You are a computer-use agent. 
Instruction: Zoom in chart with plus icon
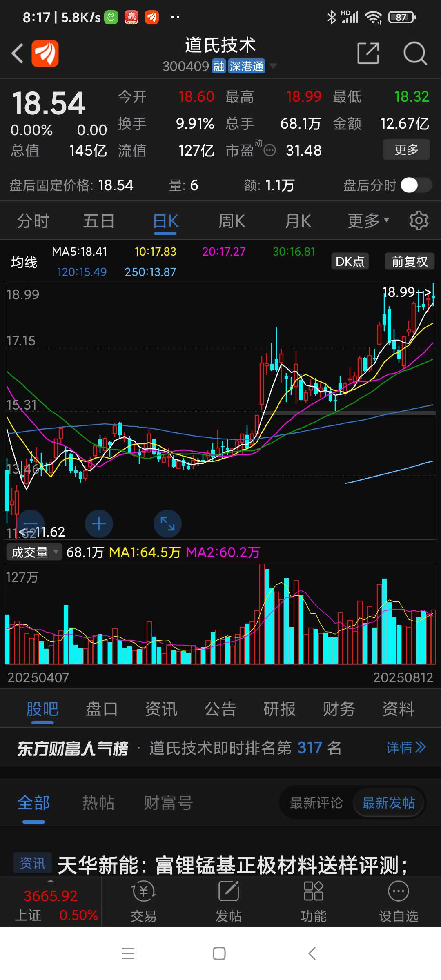99,523
